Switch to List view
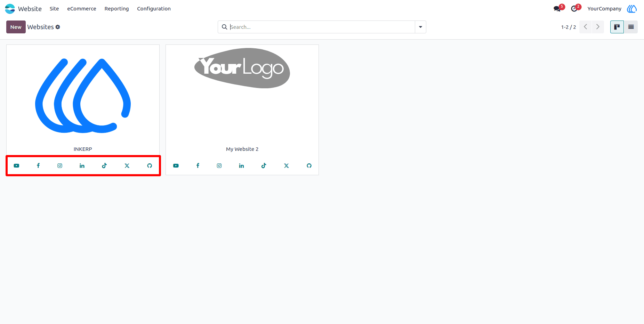 pos(631,27)
